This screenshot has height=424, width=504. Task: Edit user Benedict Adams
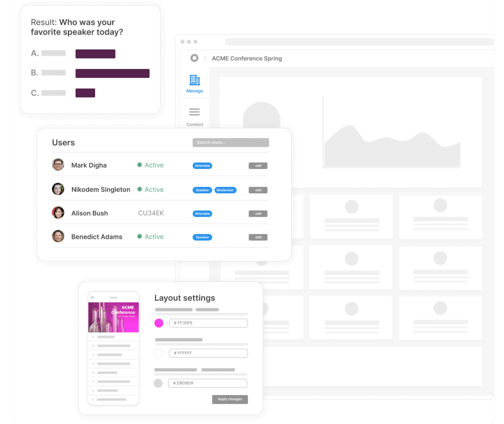point(258,237)
